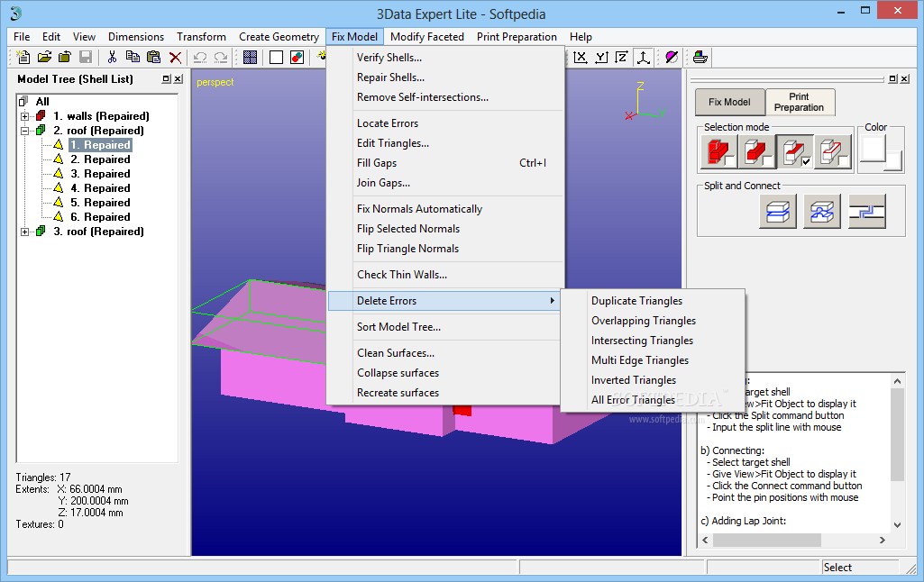Undock the right side tools panel

pyautogui.click(x=893, y=79)
